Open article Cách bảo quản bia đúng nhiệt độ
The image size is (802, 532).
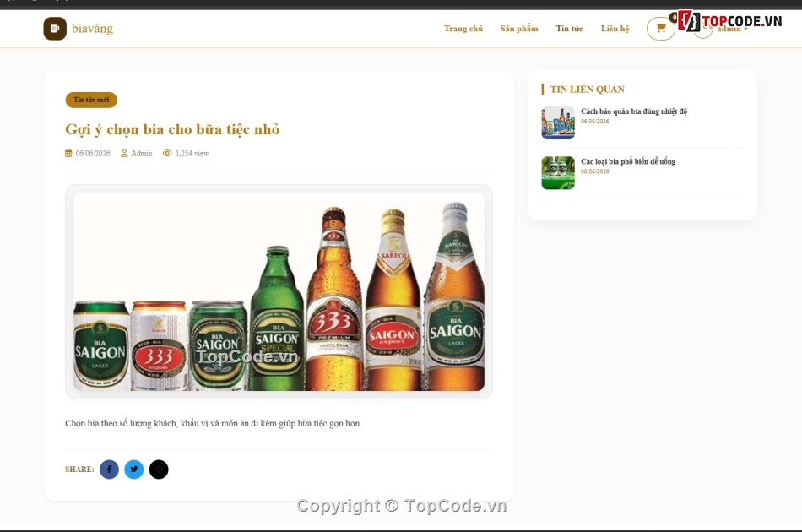coord(634,111)
